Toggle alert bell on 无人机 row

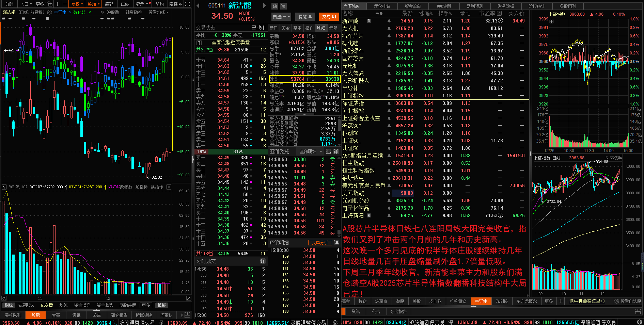click(389, 28)
